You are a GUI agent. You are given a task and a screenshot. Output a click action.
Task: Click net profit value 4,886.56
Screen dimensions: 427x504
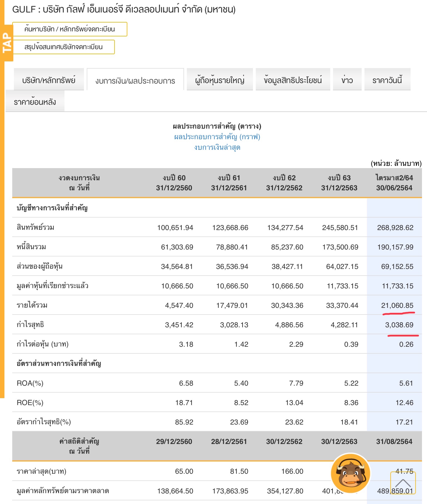coord(289,325)
